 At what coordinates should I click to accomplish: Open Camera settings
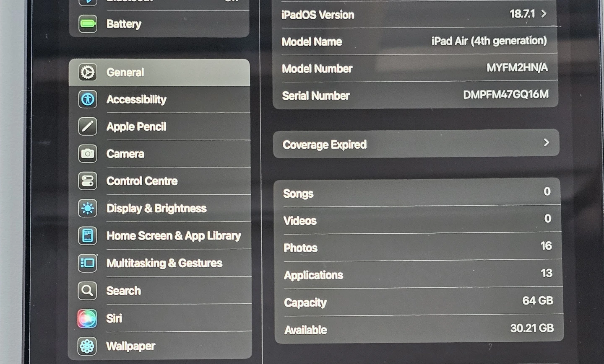[x=160, y=154]
